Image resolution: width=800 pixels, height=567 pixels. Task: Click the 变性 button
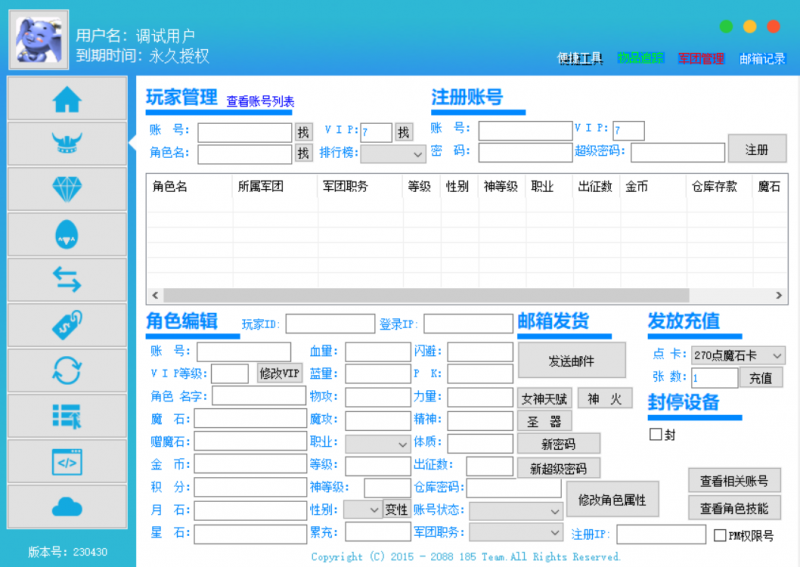[396, 509]
